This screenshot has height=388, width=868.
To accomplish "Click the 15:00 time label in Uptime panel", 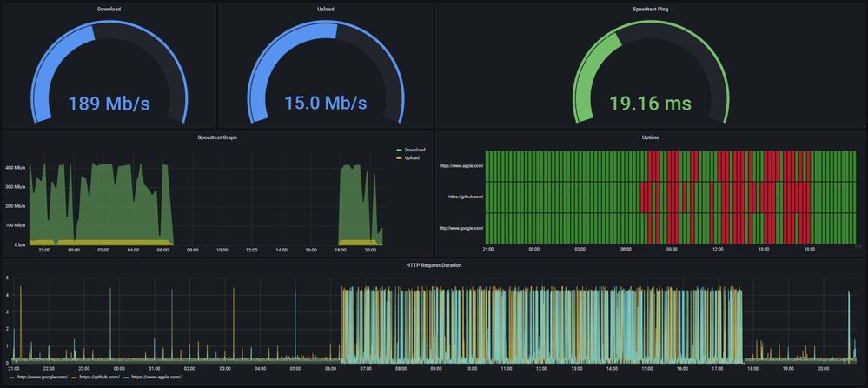I will tap(764, 250).
